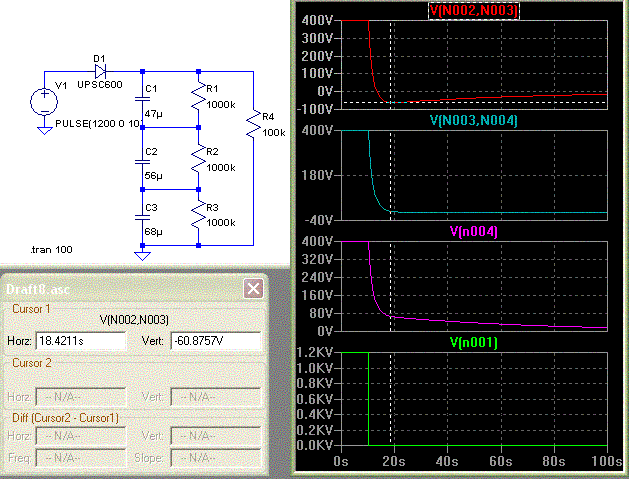629x479 pixels.
Task: Click the Cursor 1 Horz value field
Action: pos(80,342)
